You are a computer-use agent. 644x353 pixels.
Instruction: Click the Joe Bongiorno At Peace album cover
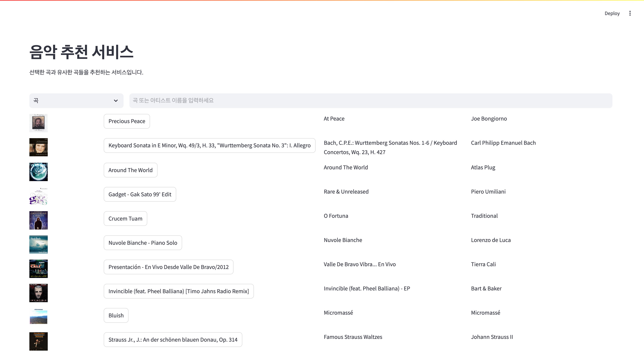[x=39, y=123]
